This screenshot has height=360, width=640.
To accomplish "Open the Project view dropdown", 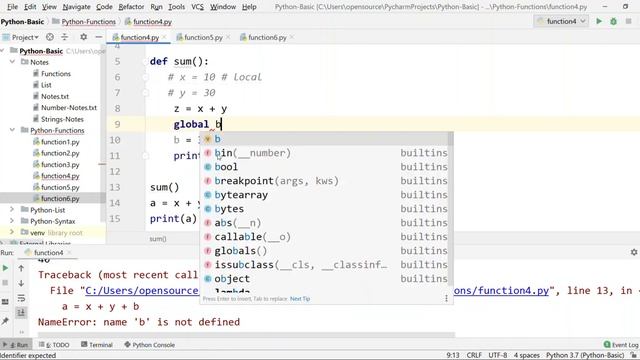I will (25, 37).
